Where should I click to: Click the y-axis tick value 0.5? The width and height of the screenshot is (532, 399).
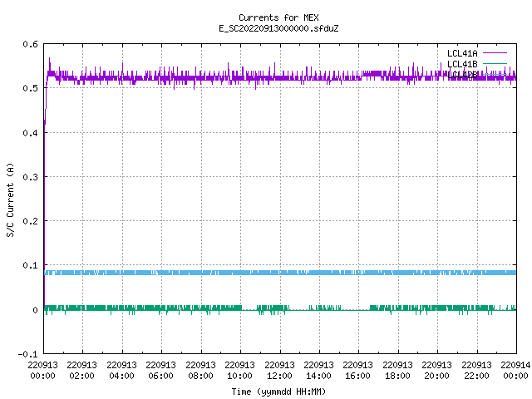[30, 88]
